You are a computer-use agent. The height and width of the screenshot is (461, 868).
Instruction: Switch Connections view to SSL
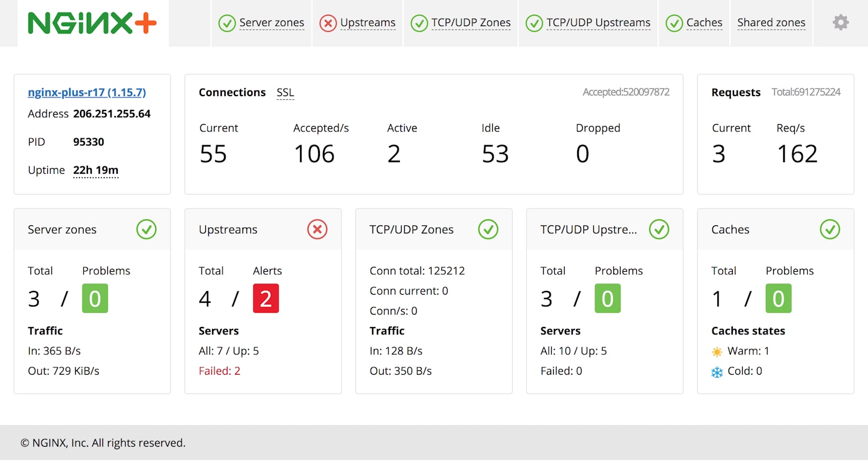(x=285, y=92)
